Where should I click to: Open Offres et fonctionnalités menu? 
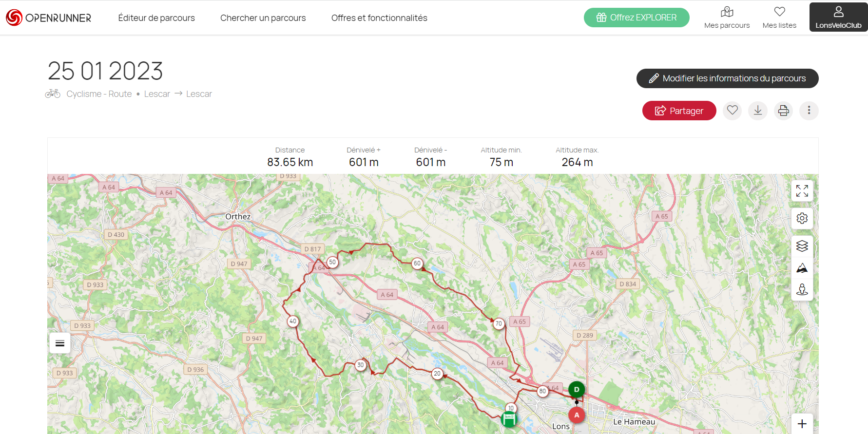click(379, 18)
